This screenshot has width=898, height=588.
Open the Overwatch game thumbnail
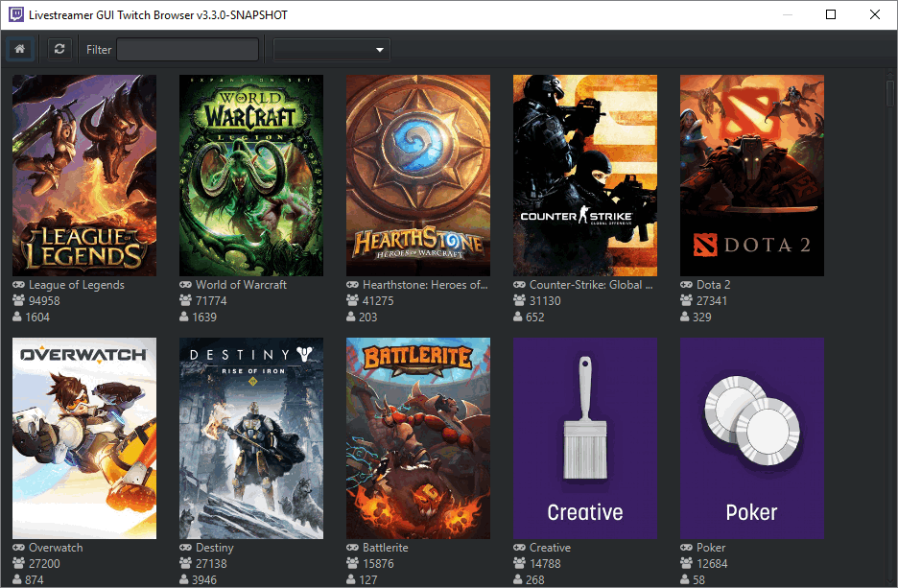(84, 438)
